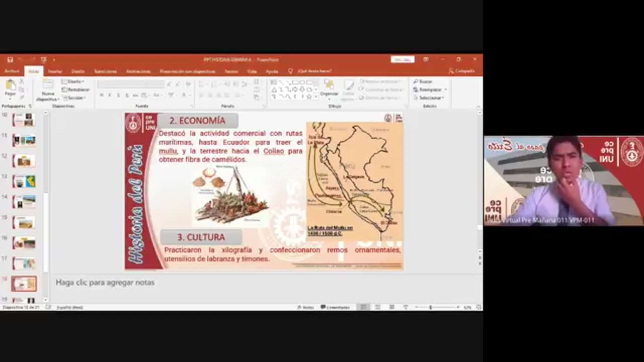The image size is (644, 362).
Task: Select slide 13 thumbnail
Action: (24, 181)
